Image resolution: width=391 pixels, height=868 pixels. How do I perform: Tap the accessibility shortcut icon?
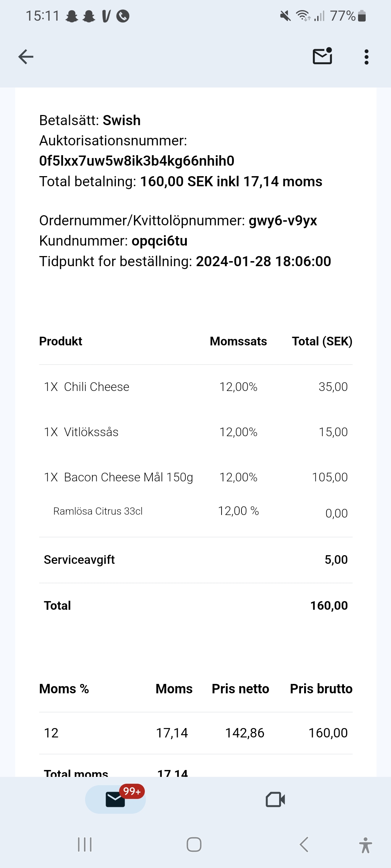click(x=365, y=845)
